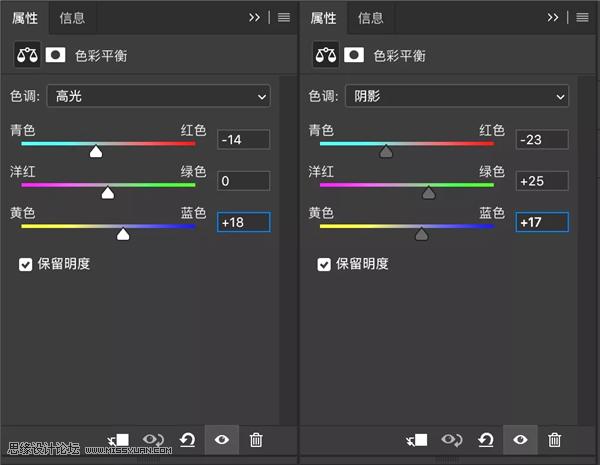
Task: Click the 青色-红色 slider handle in left panel
Action: (x=96, y=152)
